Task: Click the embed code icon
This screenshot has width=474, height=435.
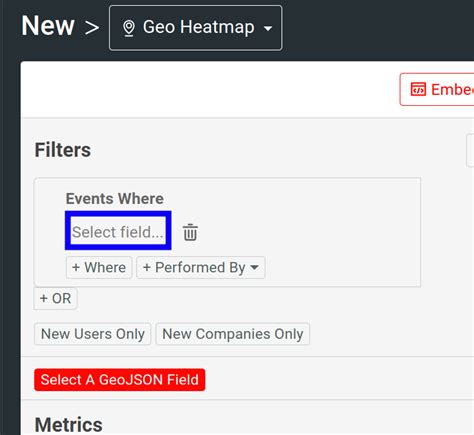Action: 418,89
